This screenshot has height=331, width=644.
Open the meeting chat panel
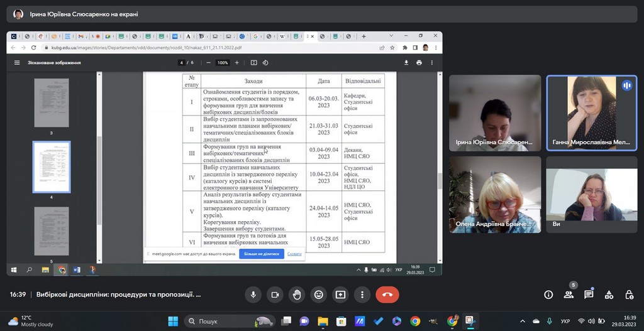tap(589, 295)
